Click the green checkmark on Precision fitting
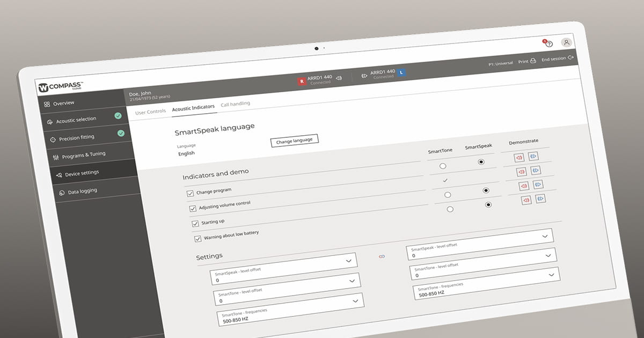 (x=121, y=133)
